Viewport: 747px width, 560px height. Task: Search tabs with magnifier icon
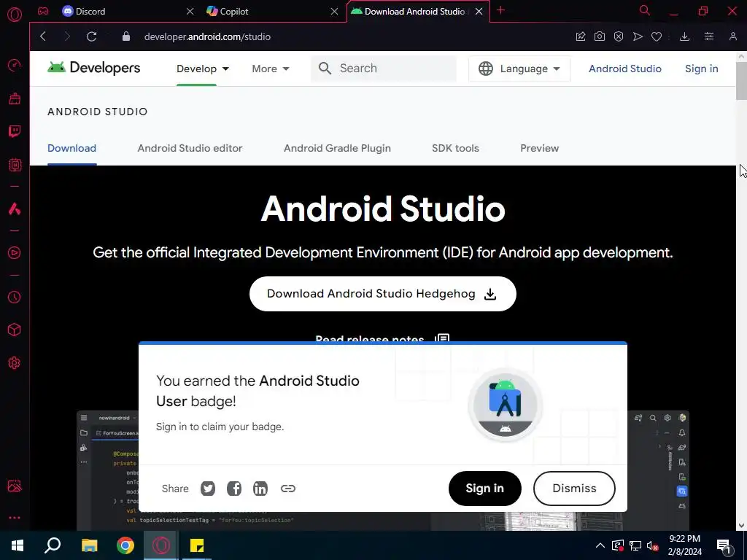(645, 10)
